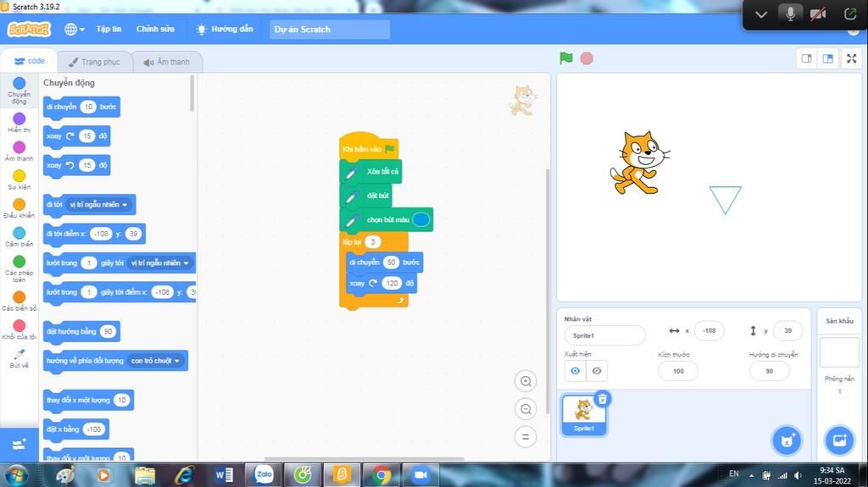Switch to large stage layout

pos(828,58)
